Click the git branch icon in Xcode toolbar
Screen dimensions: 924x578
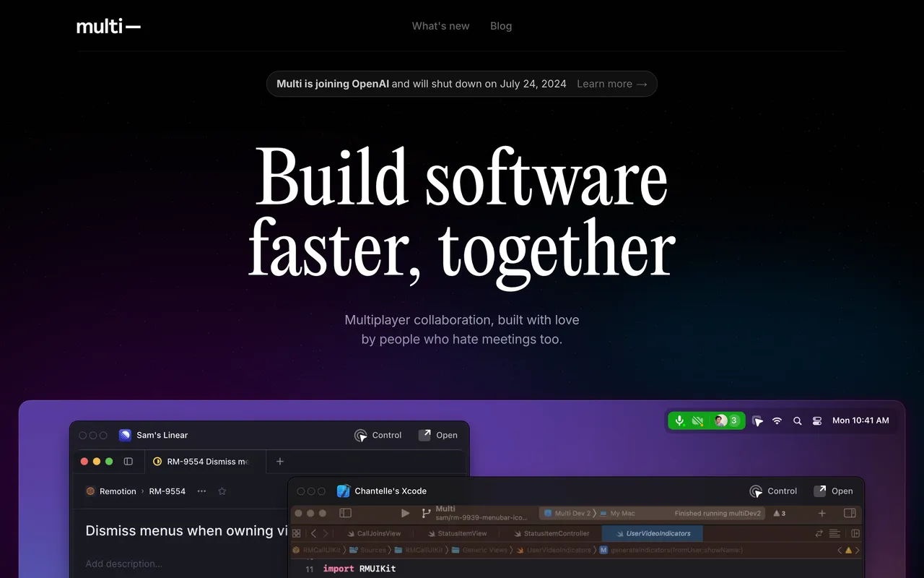[x=426, y=513]
